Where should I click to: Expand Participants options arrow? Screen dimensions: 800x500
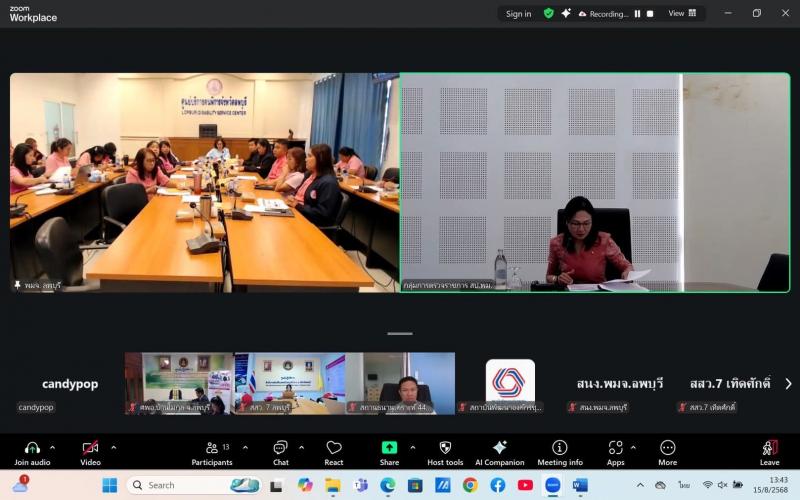click(245, 447)
